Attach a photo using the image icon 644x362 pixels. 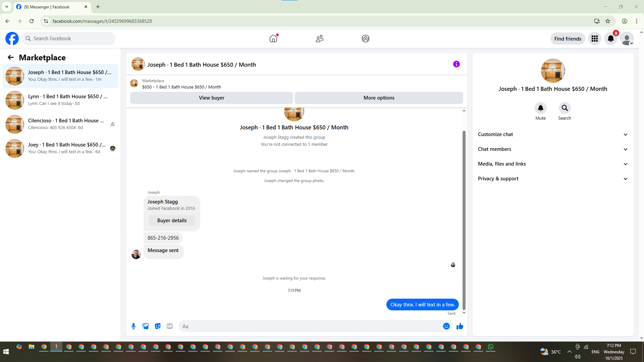pyautogui.click(x=146, y=326)
